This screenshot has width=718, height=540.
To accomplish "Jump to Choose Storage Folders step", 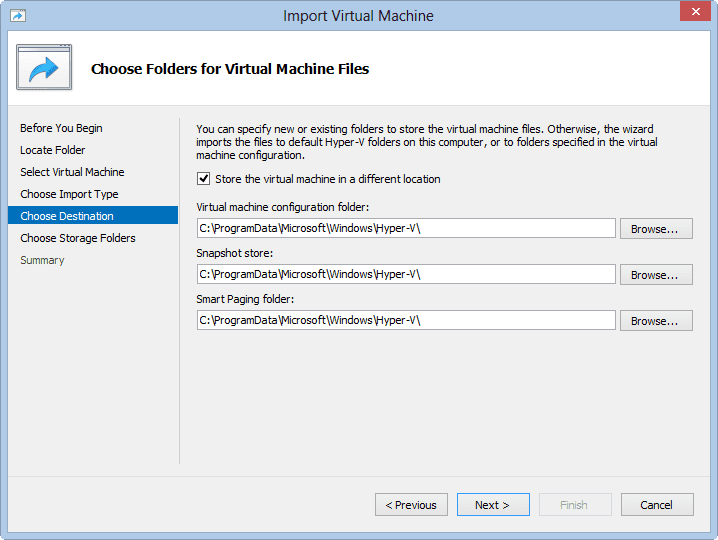I will [x=78, y=238].
